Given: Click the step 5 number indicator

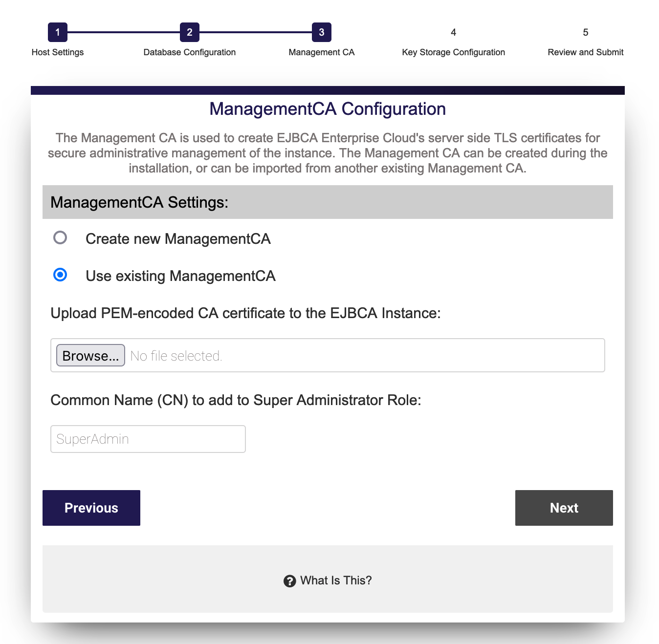Looking at the screenshot, I should (x=585, y=32).
